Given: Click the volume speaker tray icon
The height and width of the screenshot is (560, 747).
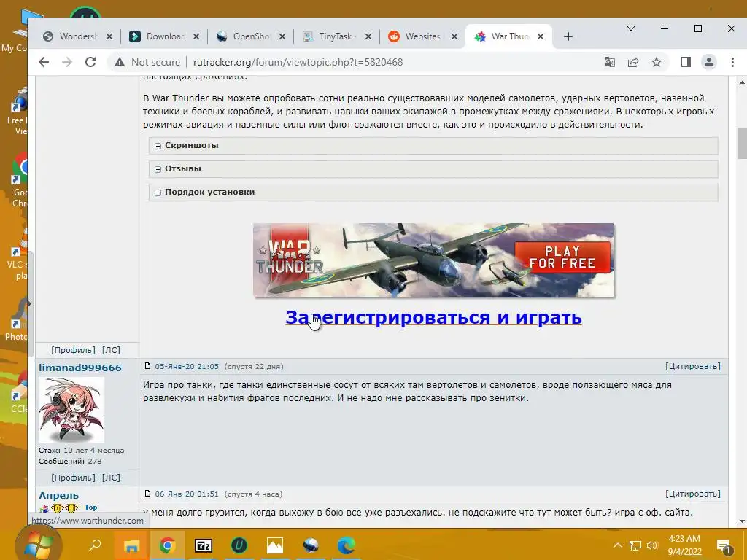Looking at the screenshot, I should coord(652,545).
